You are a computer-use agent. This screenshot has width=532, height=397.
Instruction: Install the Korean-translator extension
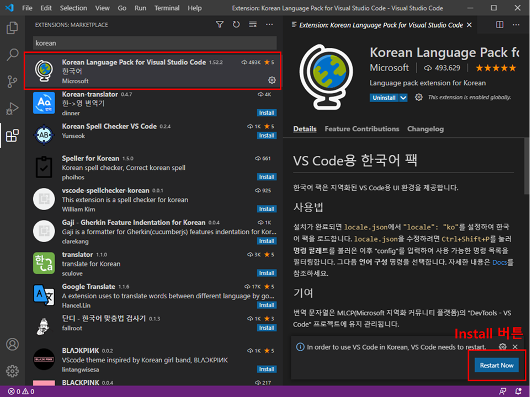coord(267,112)
